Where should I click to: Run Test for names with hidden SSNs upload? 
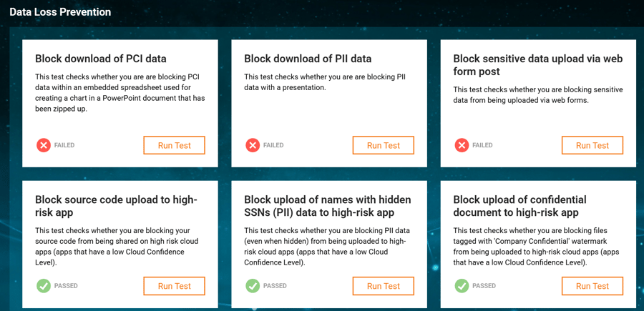point(384,286)
